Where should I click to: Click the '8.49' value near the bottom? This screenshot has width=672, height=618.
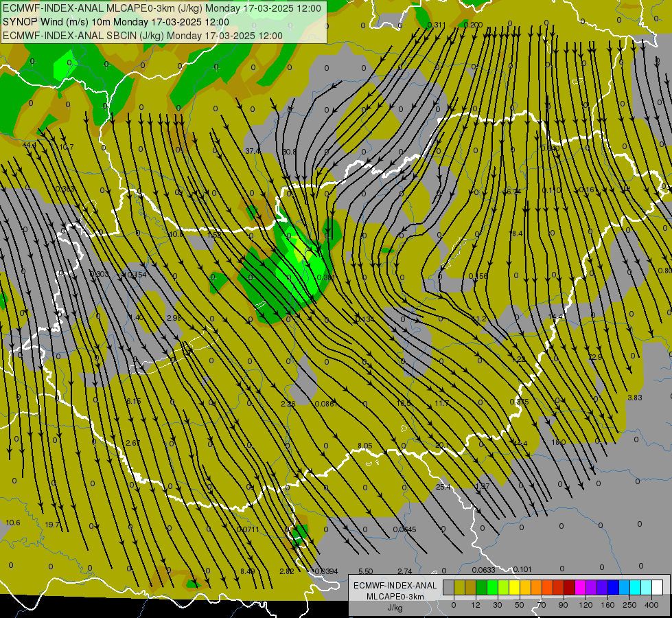point(247,571)
